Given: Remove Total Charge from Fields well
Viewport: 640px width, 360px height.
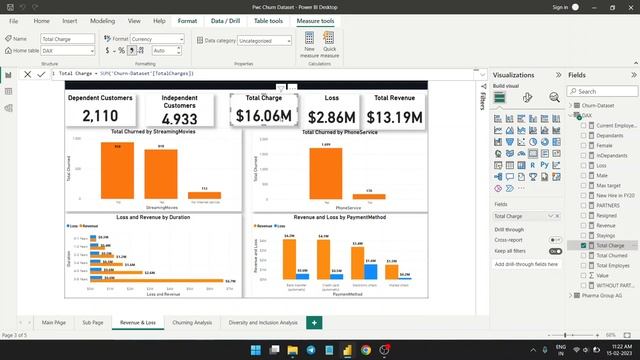Looking at the screenshot, I should point(558,216).
